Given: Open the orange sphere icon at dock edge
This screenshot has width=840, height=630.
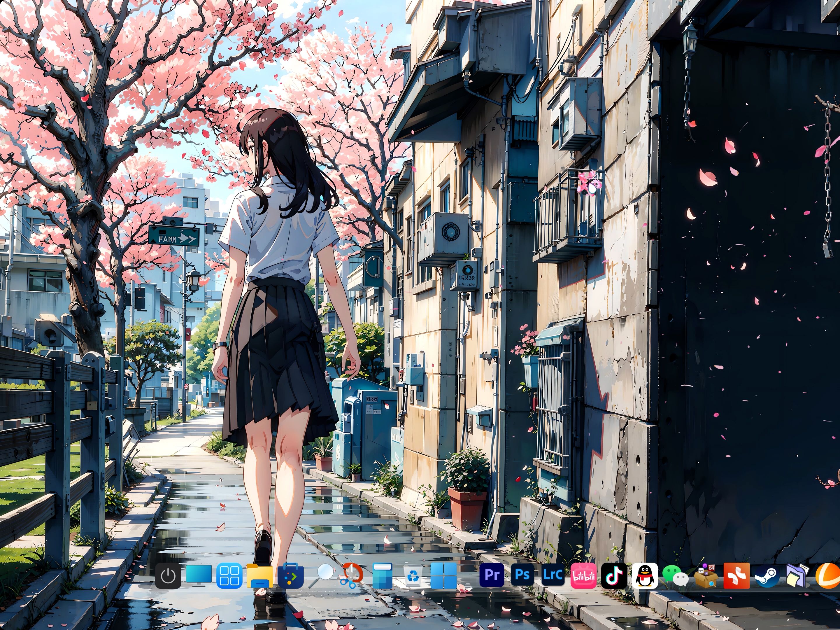Looking at the screenshot, I should click(828, 576).
